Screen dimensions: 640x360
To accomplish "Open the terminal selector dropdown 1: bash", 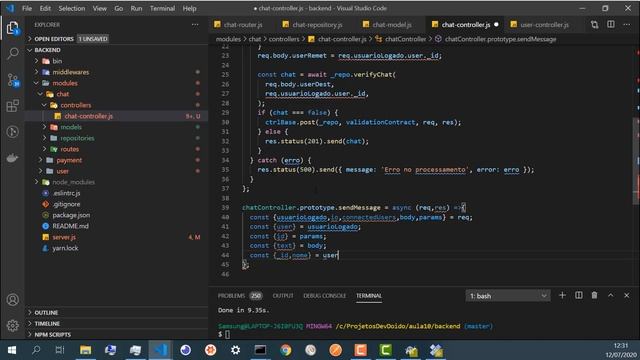I will [x=508, y=296].
